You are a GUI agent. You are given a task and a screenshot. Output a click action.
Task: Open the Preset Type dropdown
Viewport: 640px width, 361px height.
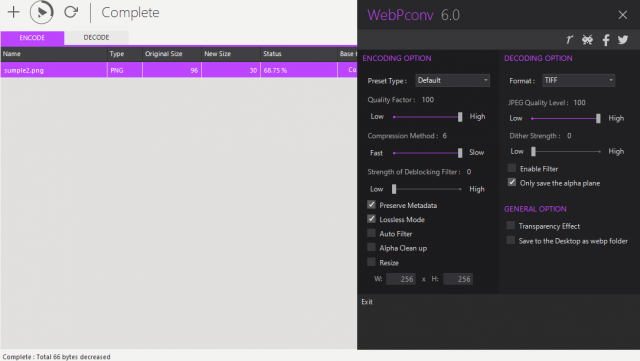(x=452, y=80)
